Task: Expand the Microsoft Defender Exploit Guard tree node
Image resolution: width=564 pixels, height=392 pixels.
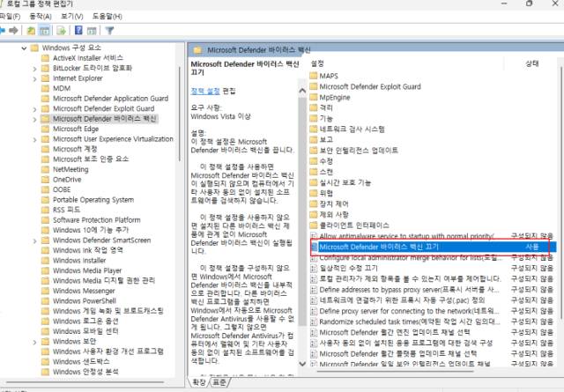Action: [x=34, y=108]
